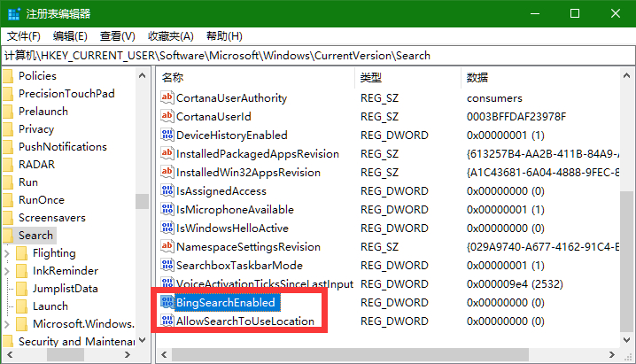Select the Run key
This screenshot has height=364, width=636.
(x=28, y=182)
